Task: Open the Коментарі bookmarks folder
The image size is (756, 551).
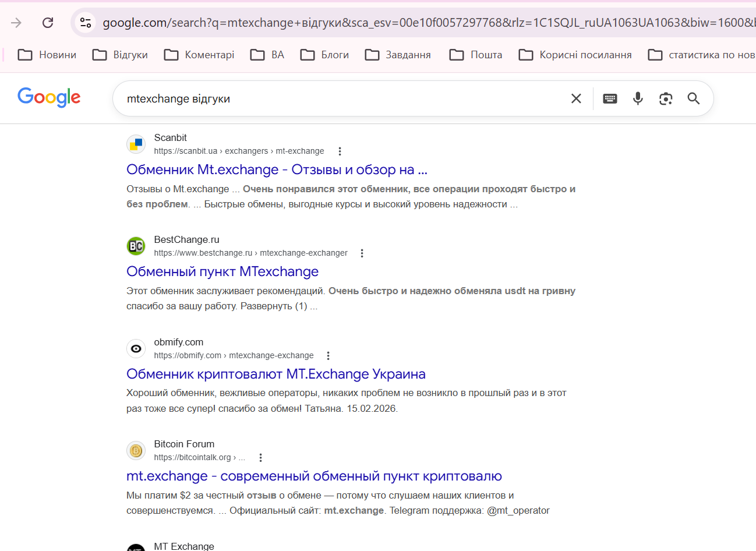Action: 199,55
